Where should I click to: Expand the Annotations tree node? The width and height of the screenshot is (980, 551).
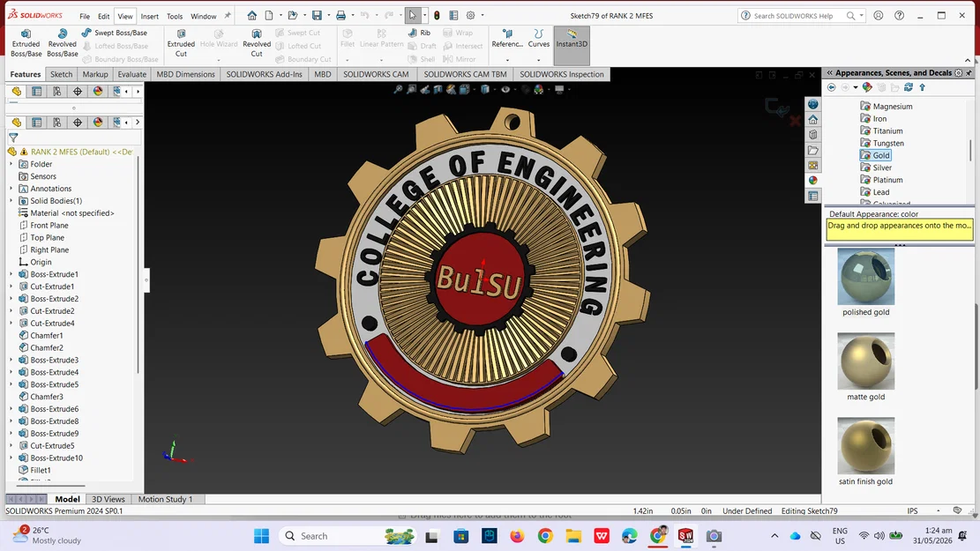(x=11, y=189)
